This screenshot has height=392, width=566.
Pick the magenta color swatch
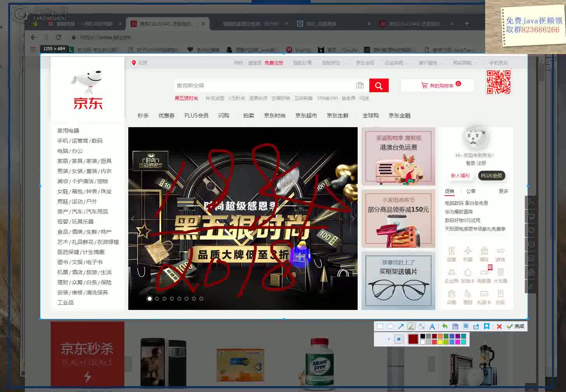(x=458, y=342)
